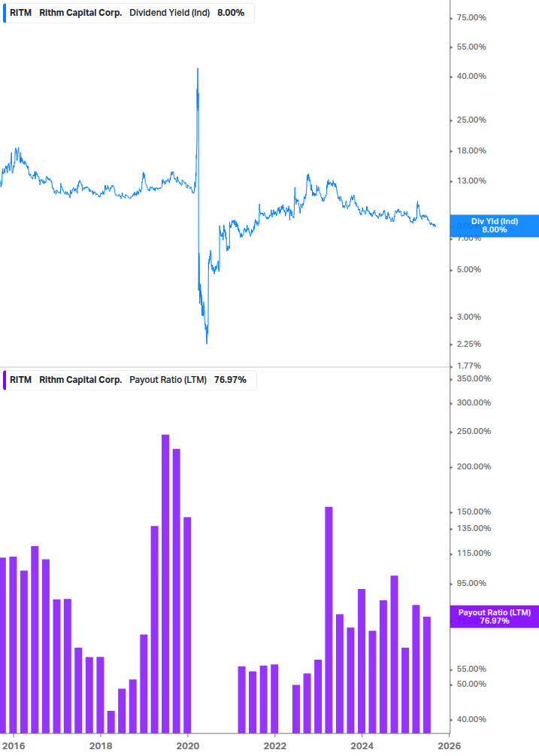The image size is (539, 756).
Task: Click the 150.00% tick on the payout axis
Action: (x=474, y=512)
